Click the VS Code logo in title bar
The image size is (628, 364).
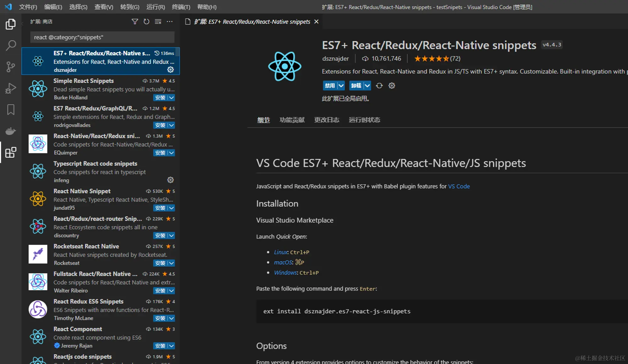[8, 7]
